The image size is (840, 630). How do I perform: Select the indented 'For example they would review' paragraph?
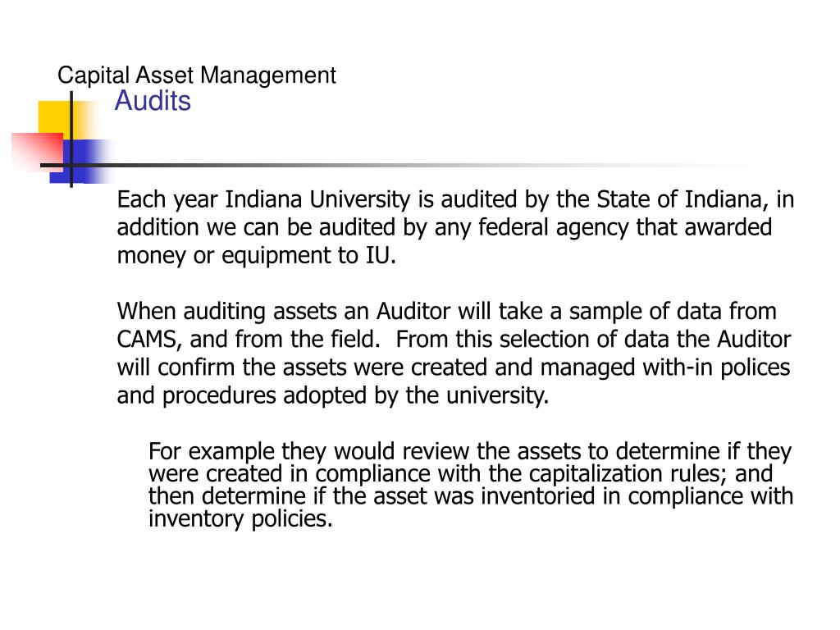(x=470, y=486)
